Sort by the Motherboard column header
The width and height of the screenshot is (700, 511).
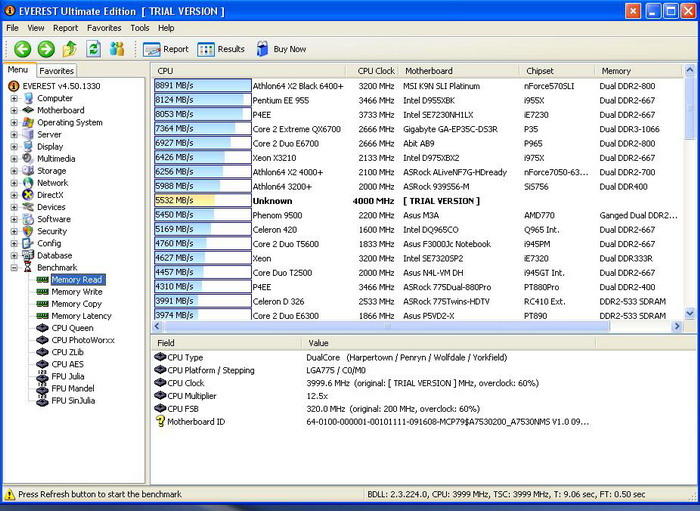tap(459, 71)
